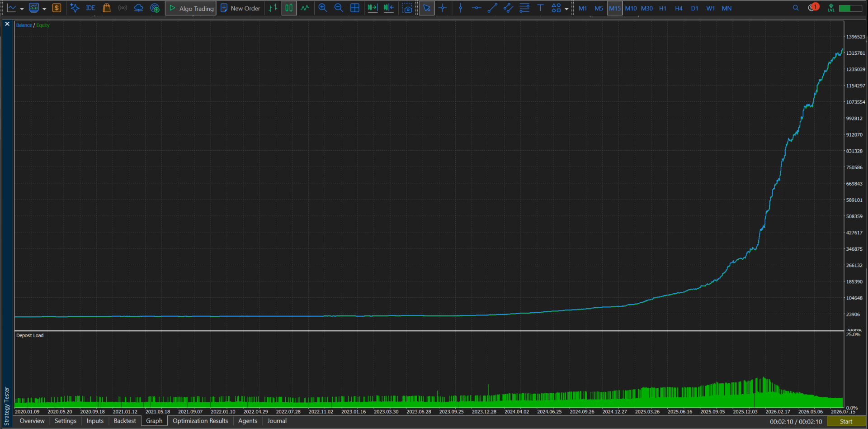Image resolution: width=868 pixels, height=429 pixels.
Task: Select the M15 timeframe
Action: point(614,8)
